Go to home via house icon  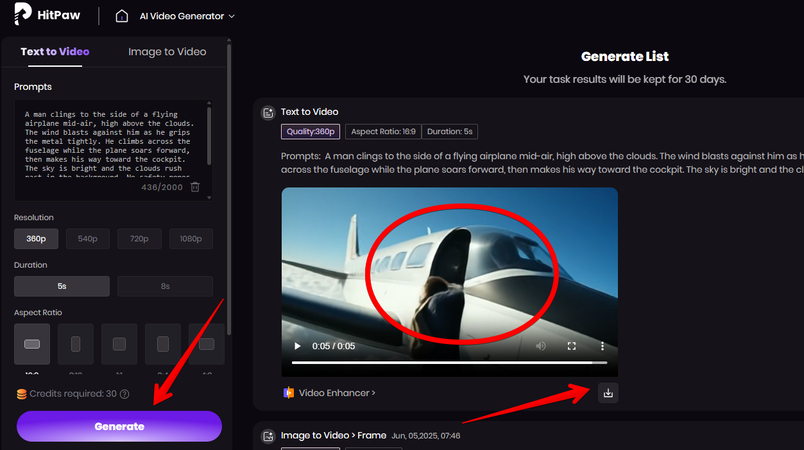pyautogui.click(x=122, y=16)
